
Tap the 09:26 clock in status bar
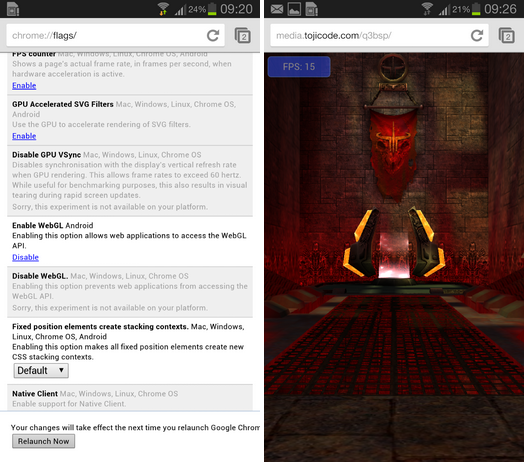(501, 9)
